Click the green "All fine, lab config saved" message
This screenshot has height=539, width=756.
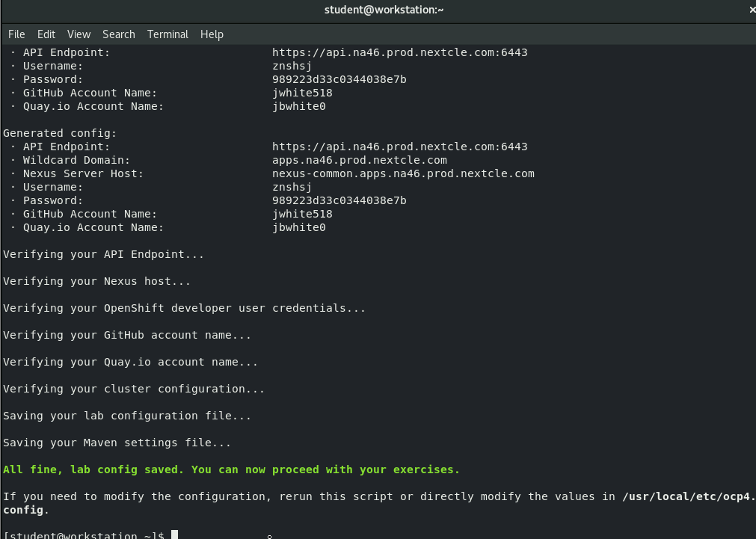tap(231, 469)
